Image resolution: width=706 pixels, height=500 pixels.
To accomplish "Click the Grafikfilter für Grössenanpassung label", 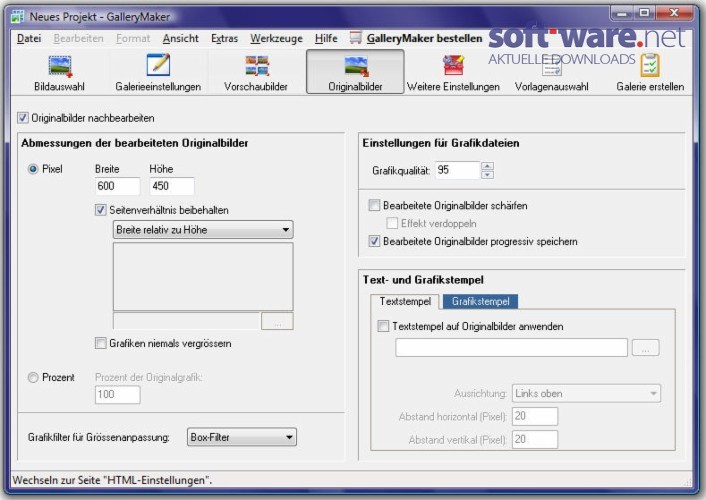I will [x=99, y=437].
